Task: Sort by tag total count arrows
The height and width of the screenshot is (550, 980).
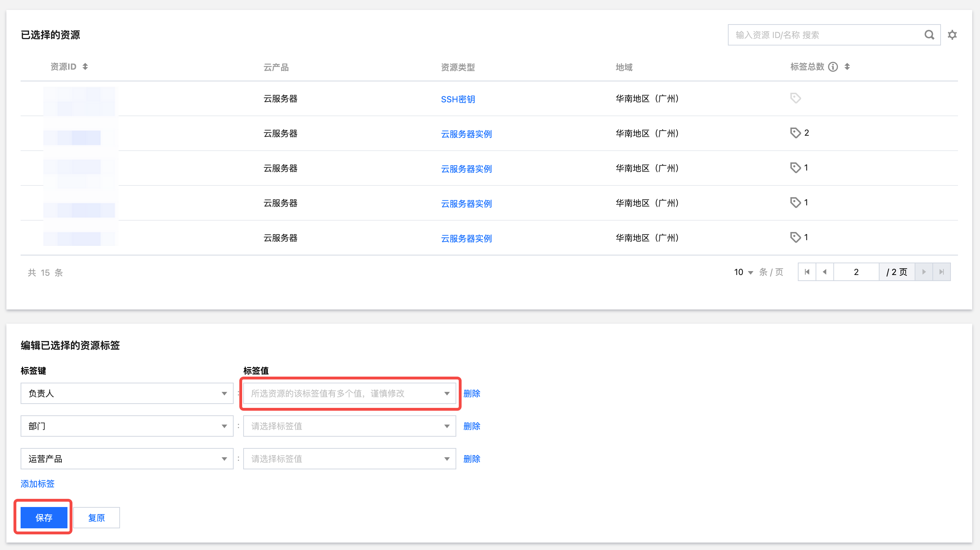Action: [x=847, y=66]
